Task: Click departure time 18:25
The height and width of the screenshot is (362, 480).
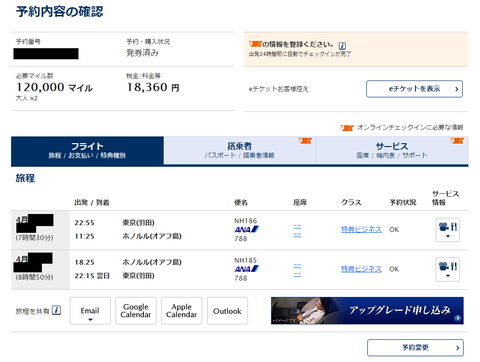Action: point(84,262)
